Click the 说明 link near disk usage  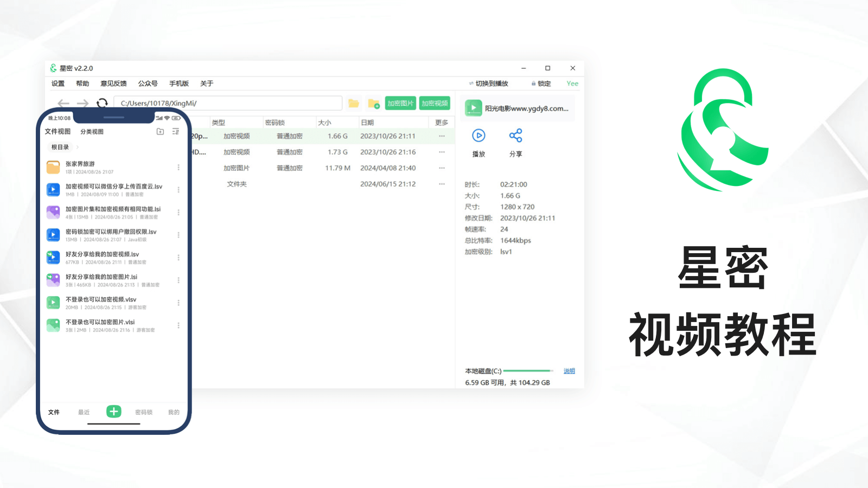pos(569,371)
